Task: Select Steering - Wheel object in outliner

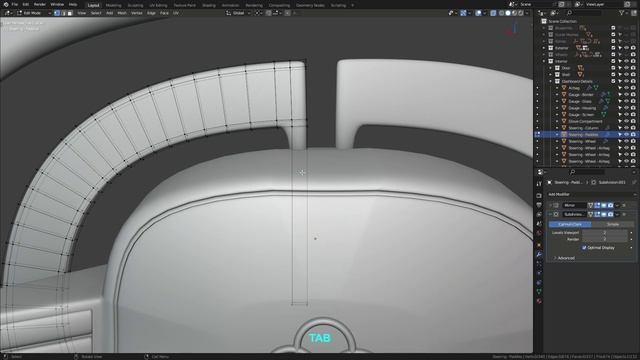Action: [582, 141]
